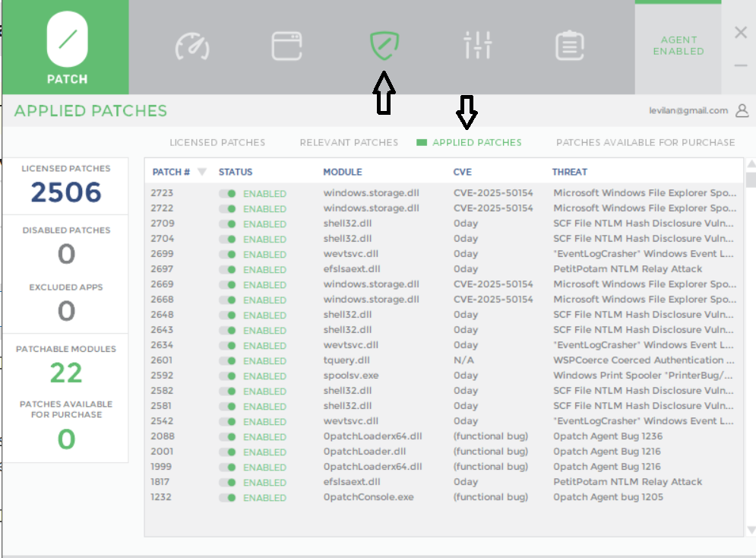Screen dimensions: 756x558
Task: Click wevtsvc.dll module for patch 2542
Action: (x=350, y=421)
